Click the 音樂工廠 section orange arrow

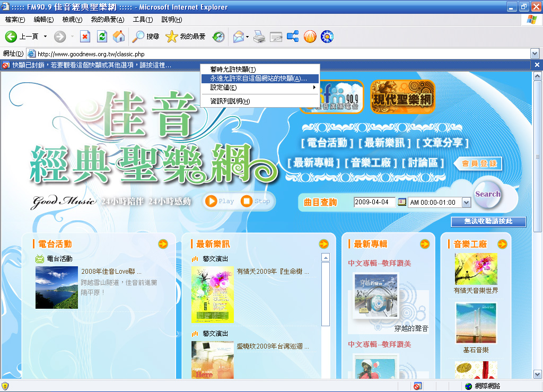pos(502,244)
